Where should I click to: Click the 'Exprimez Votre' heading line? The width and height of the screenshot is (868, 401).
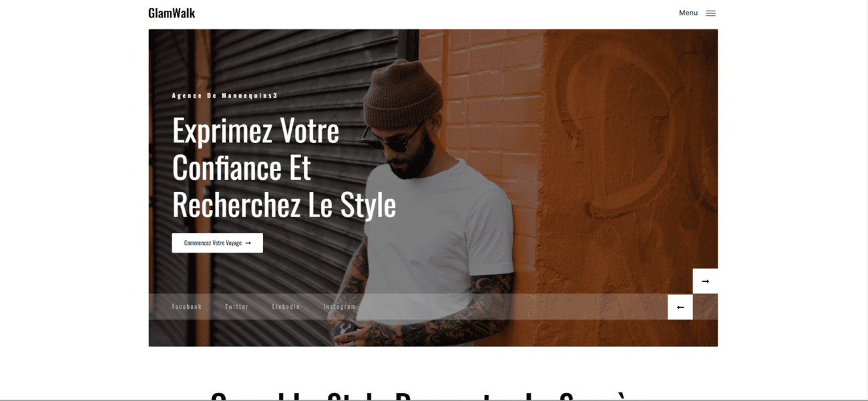[256, 130]
